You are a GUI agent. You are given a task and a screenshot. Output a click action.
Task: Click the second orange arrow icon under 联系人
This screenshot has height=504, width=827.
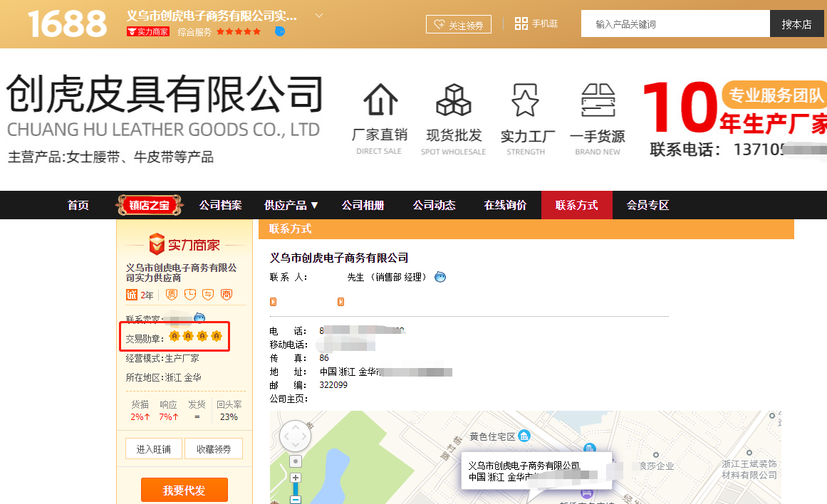click(x=340, y=302)
